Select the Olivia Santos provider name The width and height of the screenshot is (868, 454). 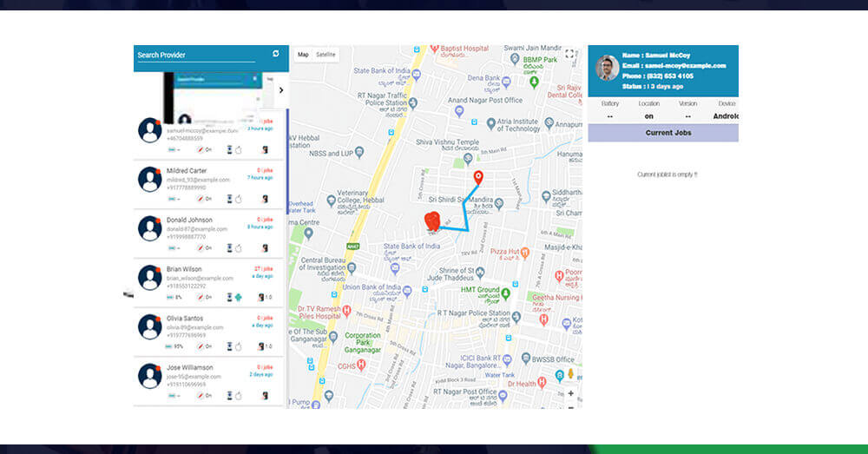tap(185, 319)
